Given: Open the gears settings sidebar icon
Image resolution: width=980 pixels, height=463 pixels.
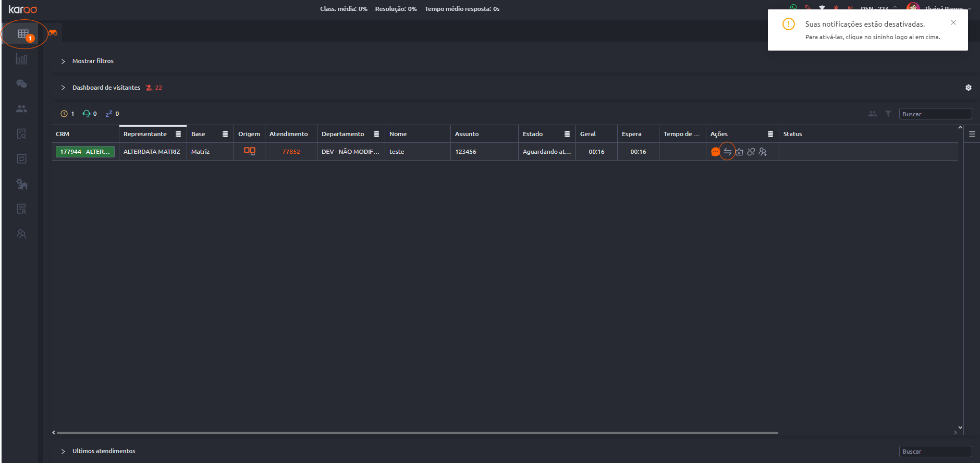Looking at the screenshot, I should coord(21,184).
